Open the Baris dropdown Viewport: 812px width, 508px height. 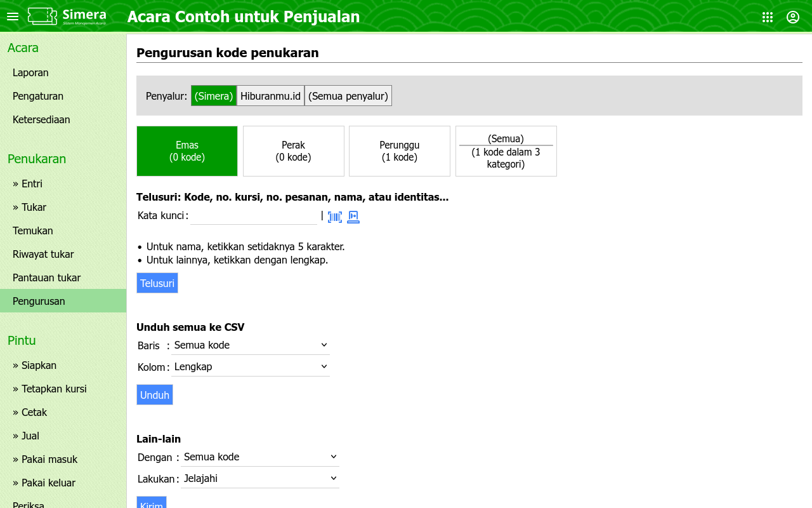pos(251,345)
